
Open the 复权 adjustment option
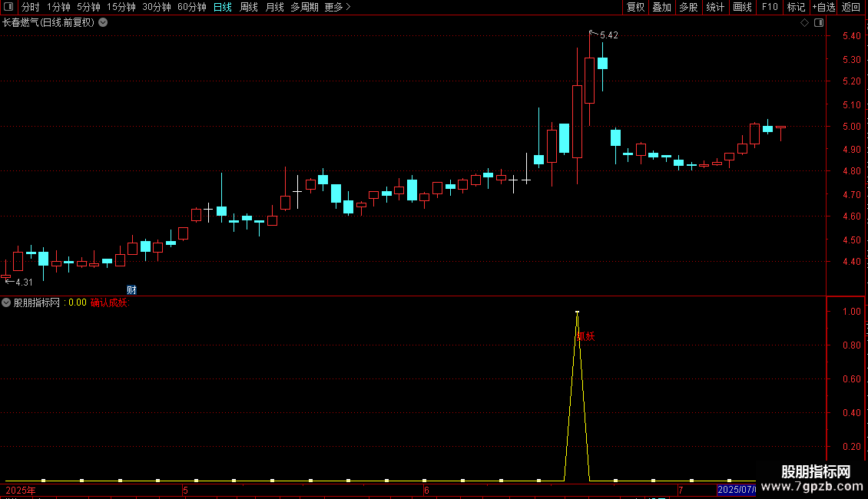point(635,7)
